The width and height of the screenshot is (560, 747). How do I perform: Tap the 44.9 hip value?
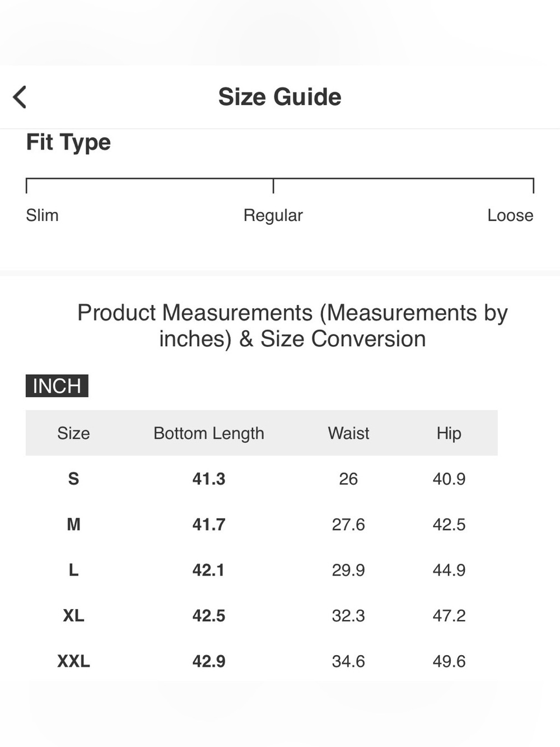click(x=449, y=570)
